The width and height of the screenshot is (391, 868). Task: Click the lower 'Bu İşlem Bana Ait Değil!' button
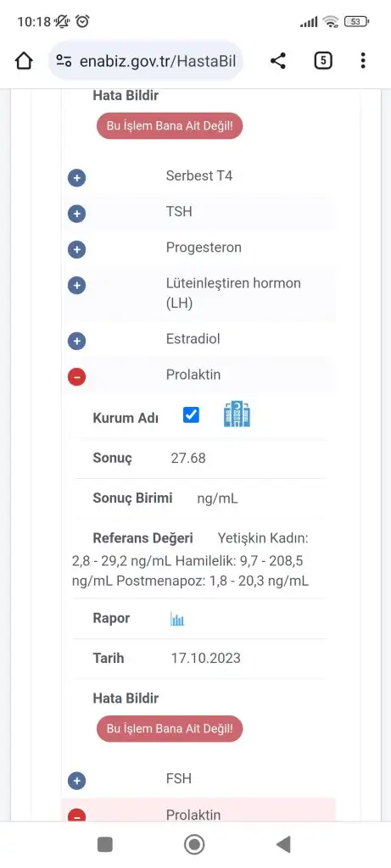point(170,728)
